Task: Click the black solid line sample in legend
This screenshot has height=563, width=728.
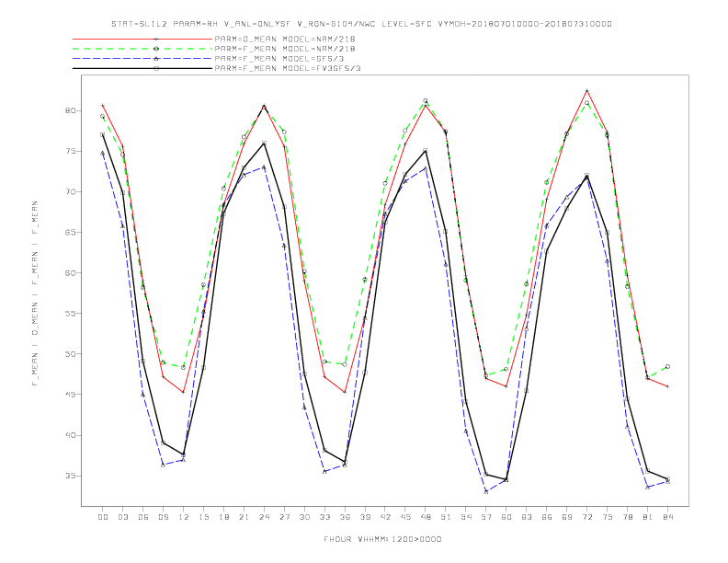Action: (142, 68)
